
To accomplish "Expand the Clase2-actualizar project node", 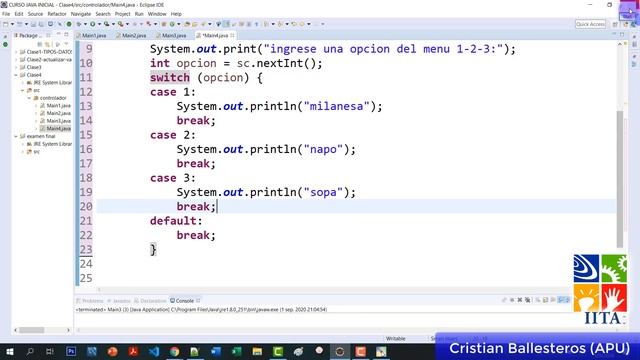I will tap(16, 60).
